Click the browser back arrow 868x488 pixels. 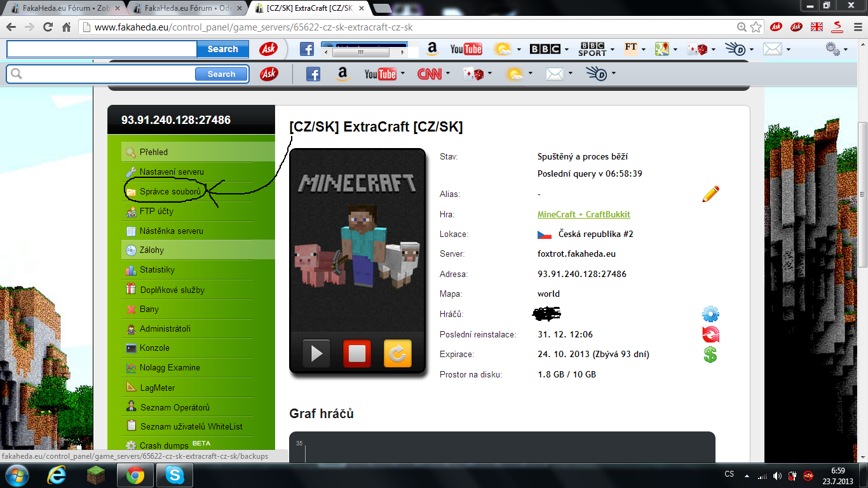pyautogui.click(x=11, y=27)
